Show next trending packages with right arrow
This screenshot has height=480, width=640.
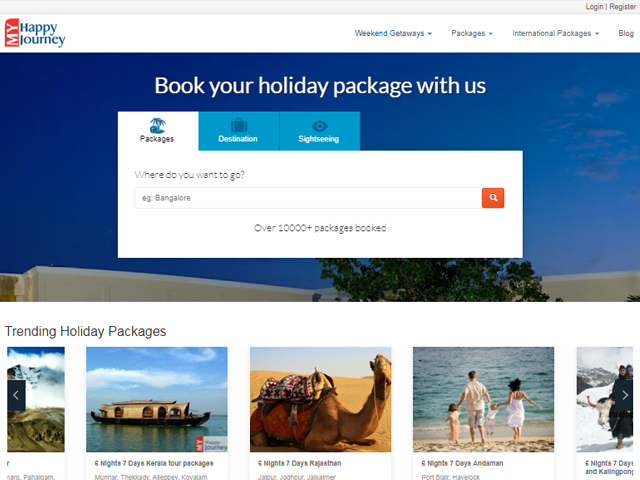tap(624, 395)
